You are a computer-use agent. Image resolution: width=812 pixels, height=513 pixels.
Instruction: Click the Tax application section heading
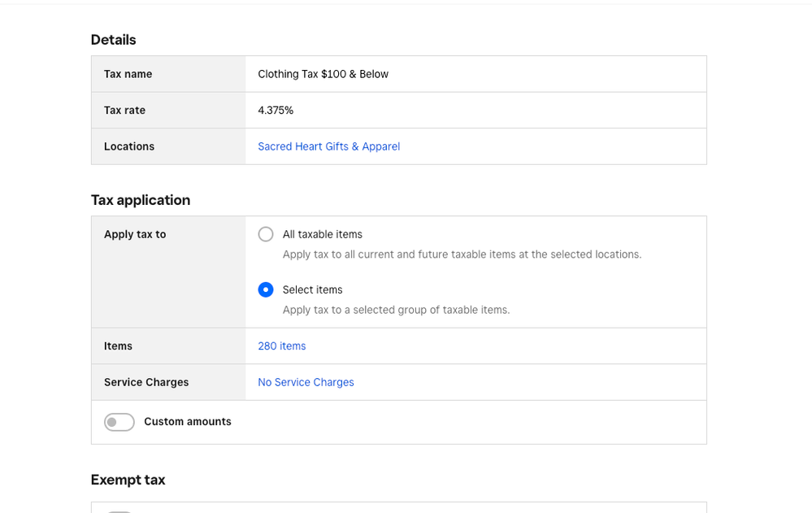pos(140,200)
